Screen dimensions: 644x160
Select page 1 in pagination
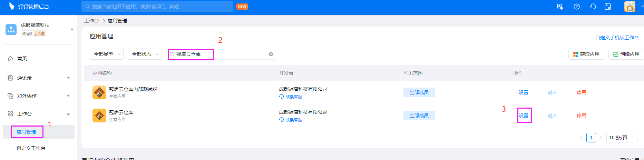591,138
